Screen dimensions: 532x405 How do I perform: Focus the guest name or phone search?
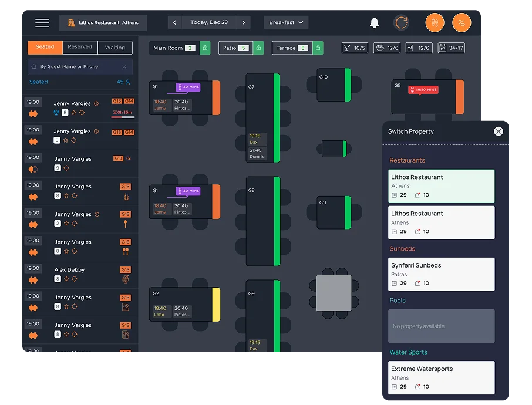(80, 67)
